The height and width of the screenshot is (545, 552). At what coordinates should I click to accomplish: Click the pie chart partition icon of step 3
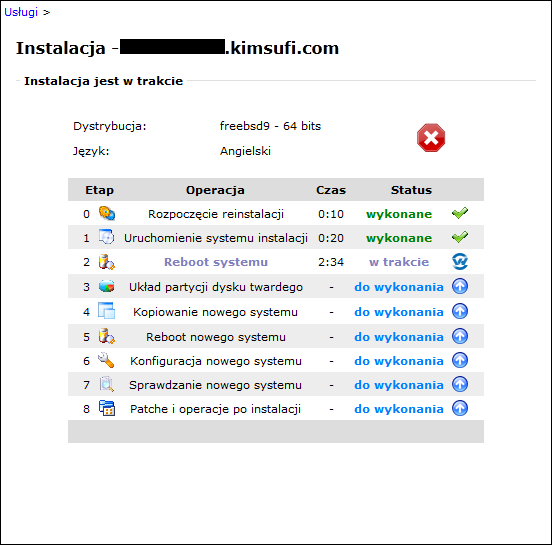click(107, 286)
